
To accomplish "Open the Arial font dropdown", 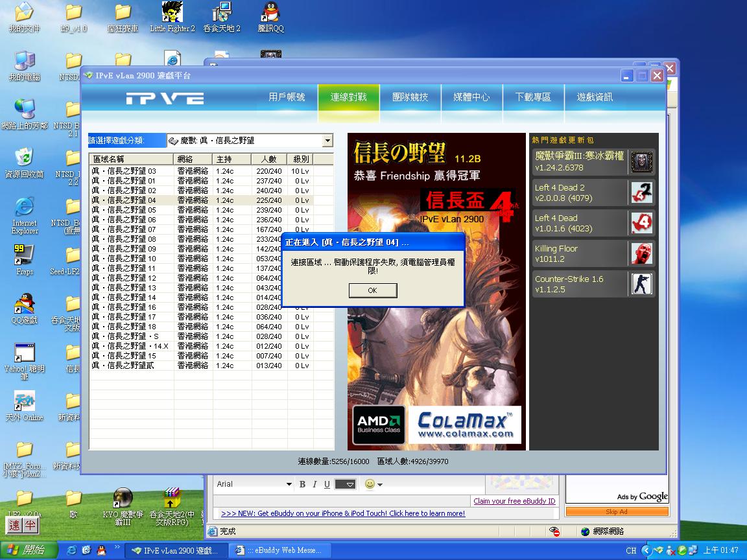I will [x=289, y=484].
